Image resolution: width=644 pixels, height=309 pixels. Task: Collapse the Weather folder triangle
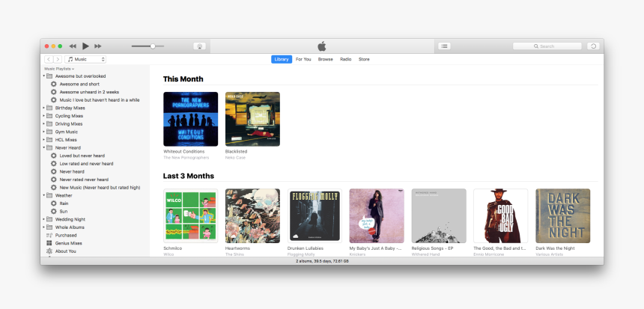pos(44,195)
